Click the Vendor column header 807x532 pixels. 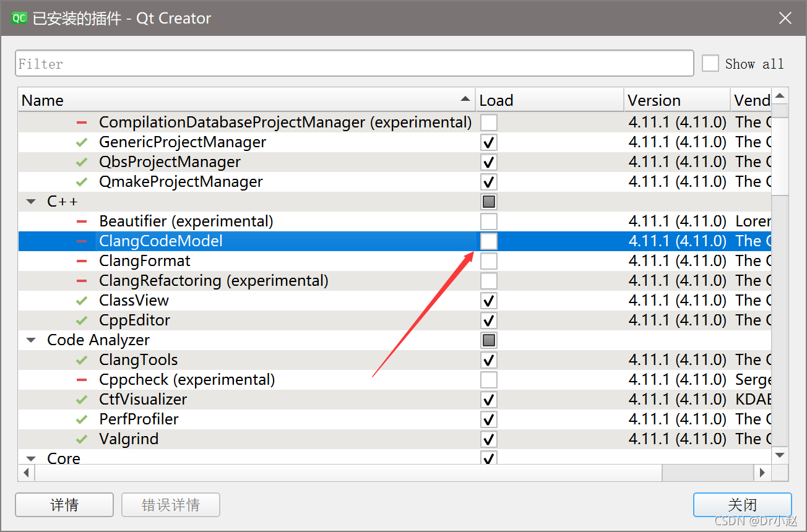751,100
